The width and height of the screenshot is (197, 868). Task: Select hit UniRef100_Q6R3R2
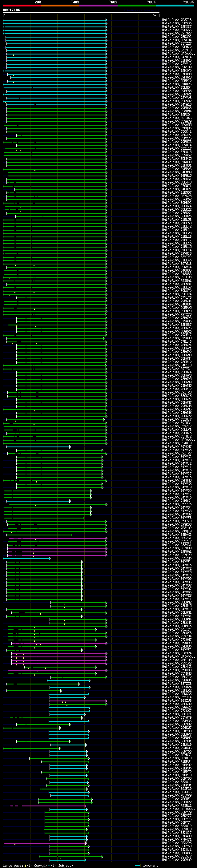177,37
